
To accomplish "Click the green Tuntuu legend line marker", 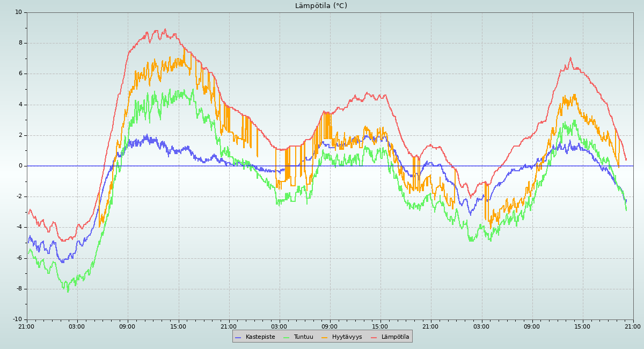I will click(286, 337).
